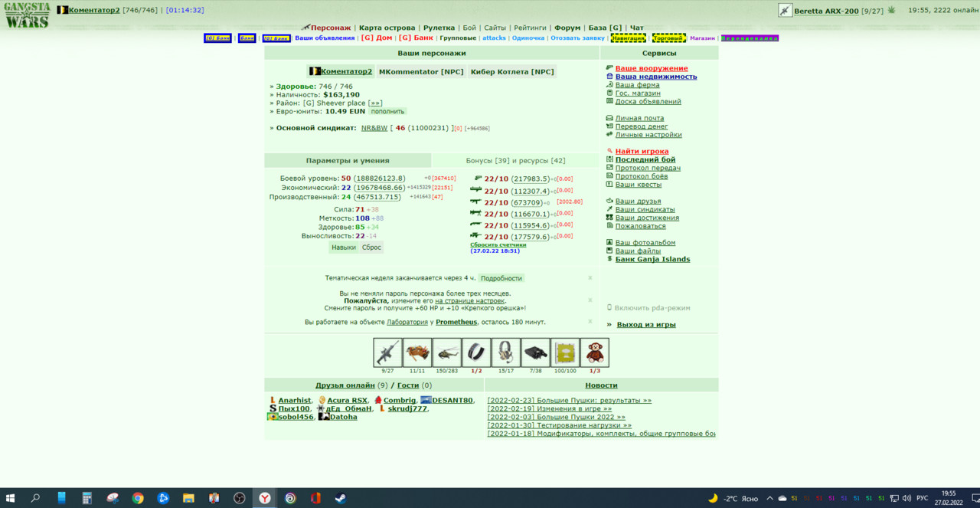The width and height of the screenshot is (980, 508).
Task: Click the Навыки button
Action: (344, 247)
